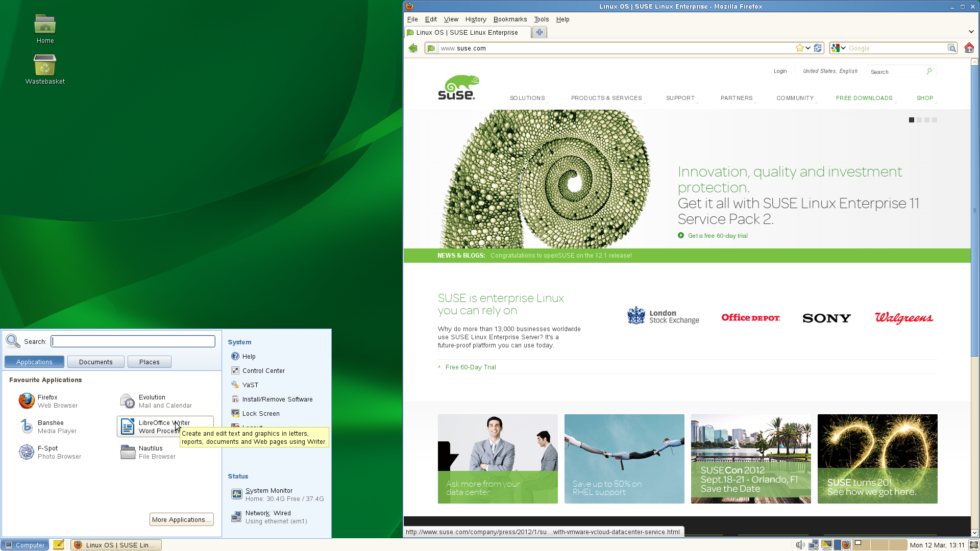
Task: Open the search engine dropdown arrow
Action: click(844, 48)
